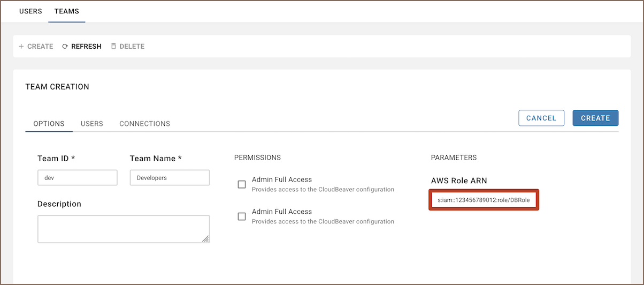The image size is (644, 285).
Task: Click the blue CREATE button
Action: (595, 118)
